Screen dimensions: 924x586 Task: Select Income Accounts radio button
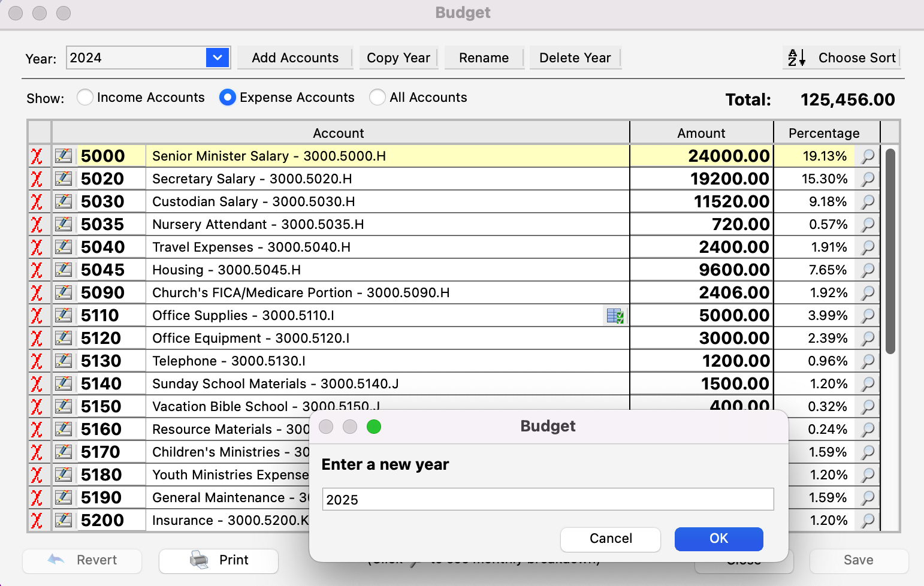pos(85,98)
